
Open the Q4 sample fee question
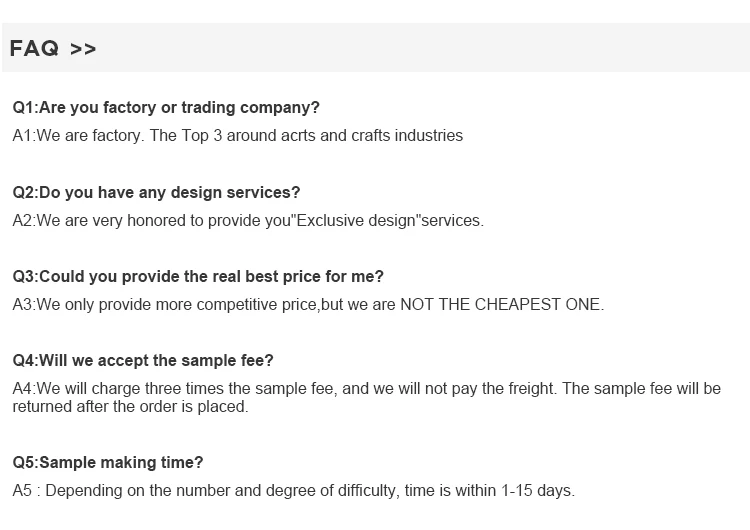(143, 360)
